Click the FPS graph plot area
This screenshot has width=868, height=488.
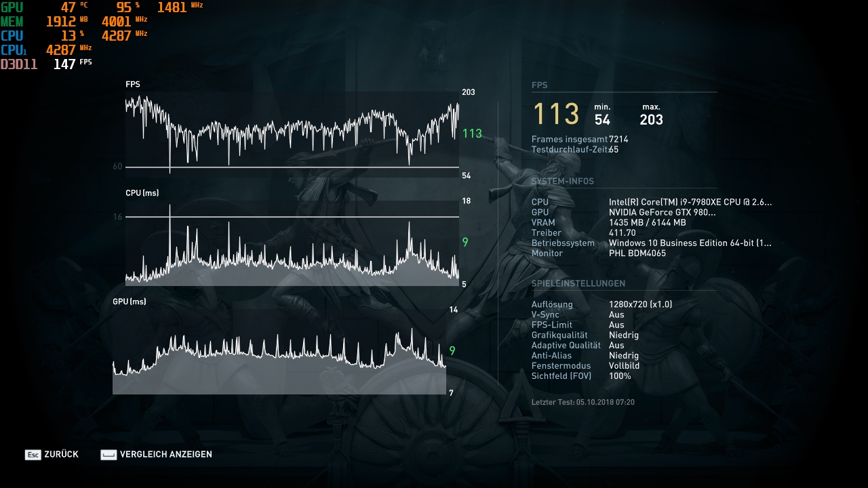point(292,134)
